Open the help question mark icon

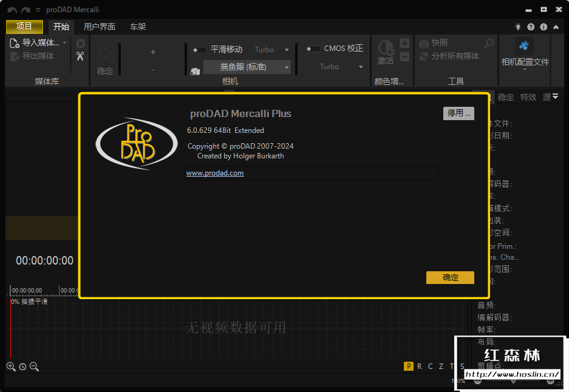(531, 27)
